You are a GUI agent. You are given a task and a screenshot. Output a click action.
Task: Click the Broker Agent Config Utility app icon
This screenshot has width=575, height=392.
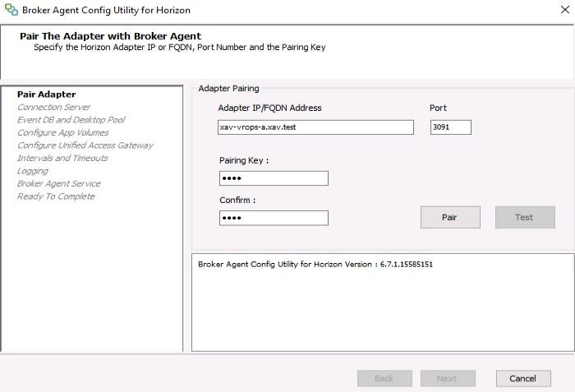[11, 10]
